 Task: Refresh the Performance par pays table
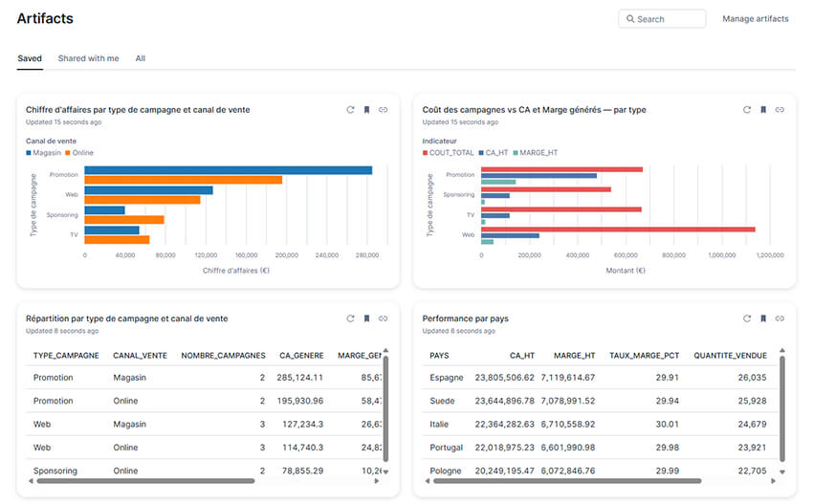coord(747,318)
